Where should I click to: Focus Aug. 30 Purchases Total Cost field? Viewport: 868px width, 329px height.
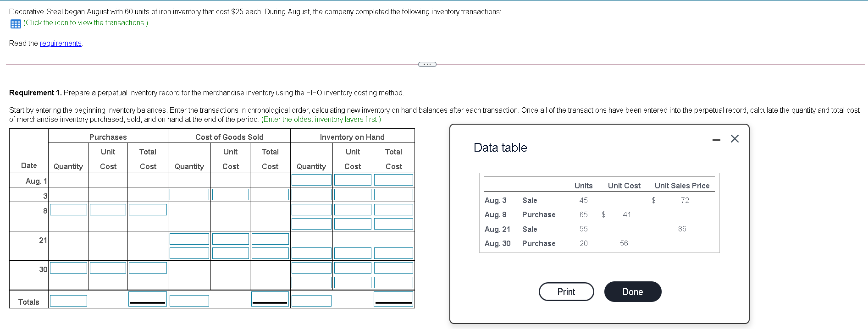click(148, 268)
